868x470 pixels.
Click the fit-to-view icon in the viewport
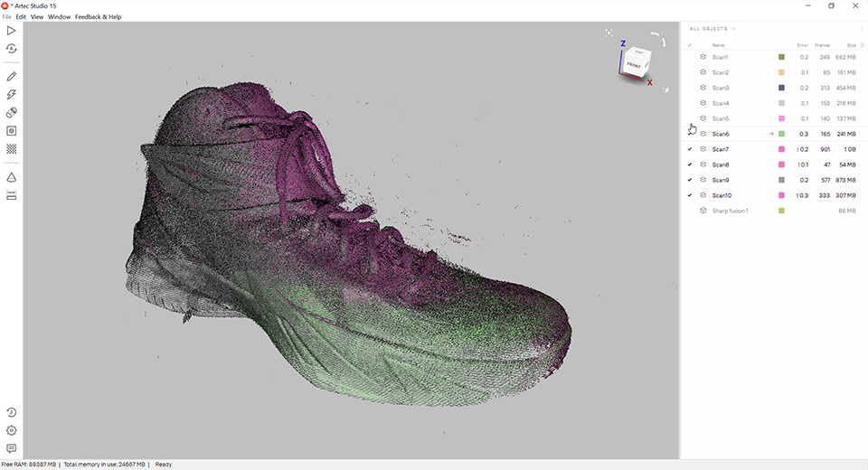tap(609, 33)
